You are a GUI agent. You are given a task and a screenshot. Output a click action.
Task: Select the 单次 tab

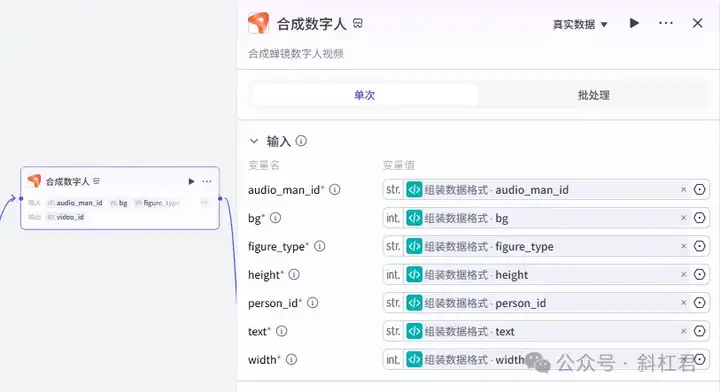[365, 95]
